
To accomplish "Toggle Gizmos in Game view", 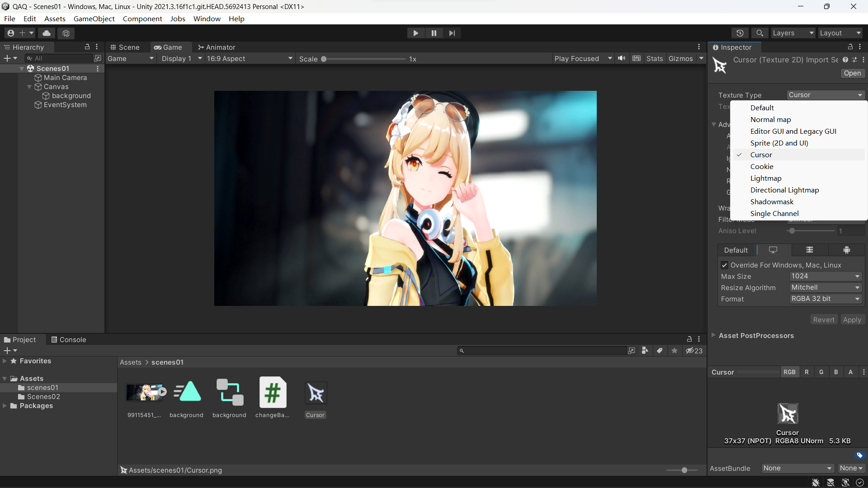I will 680,59.
